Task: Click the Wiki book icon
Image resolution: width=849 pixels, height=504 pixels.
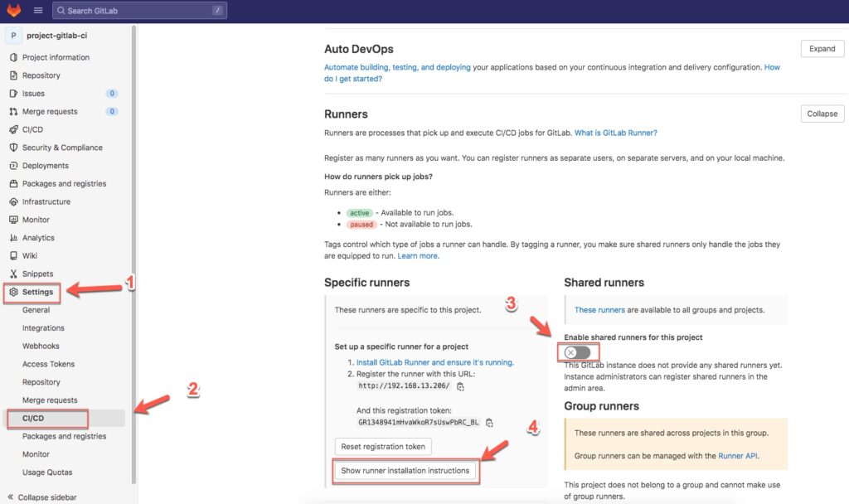Action: [13, 255]
